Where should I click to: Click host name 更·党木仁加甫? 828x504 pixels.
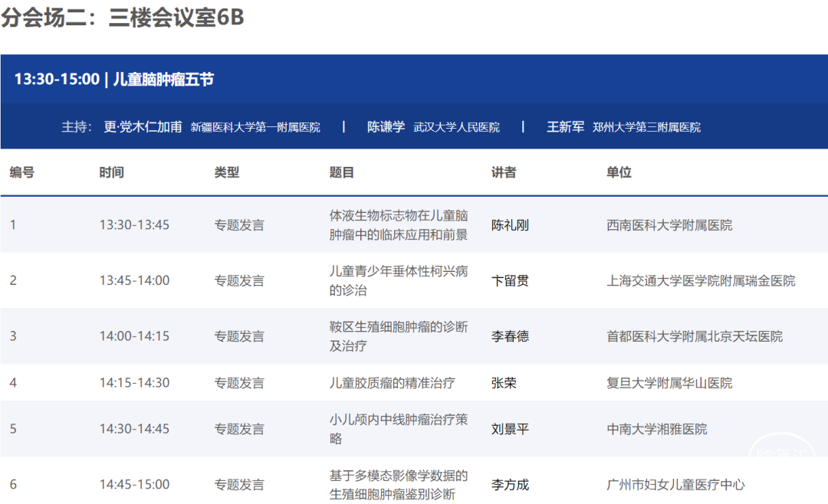pyautogui.click(x=143, y=127)
